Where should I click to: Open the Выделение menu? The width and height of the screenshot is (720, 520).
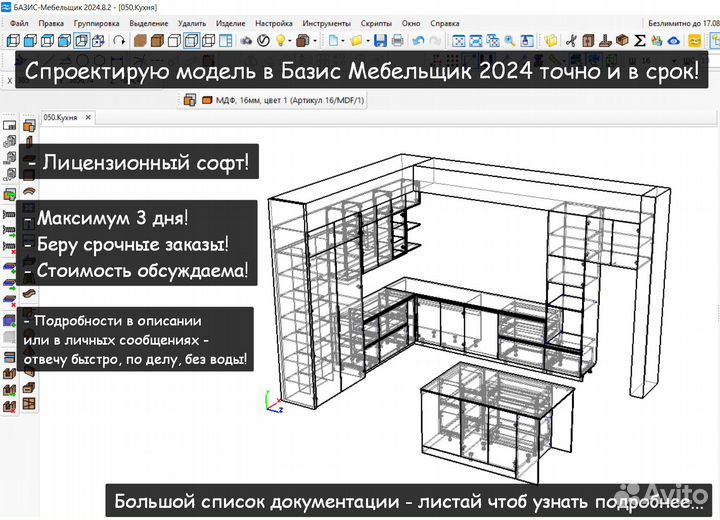pos(149,23)
